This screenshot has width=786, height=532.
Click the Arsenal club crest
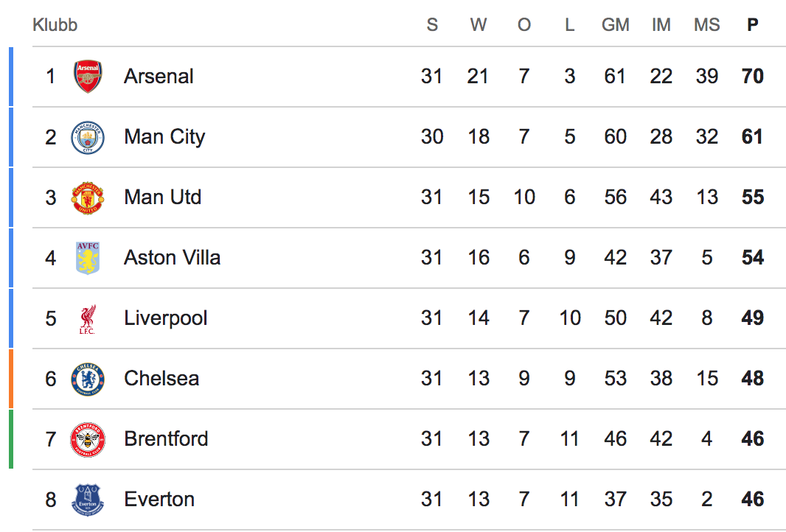[x=88, y=77]
